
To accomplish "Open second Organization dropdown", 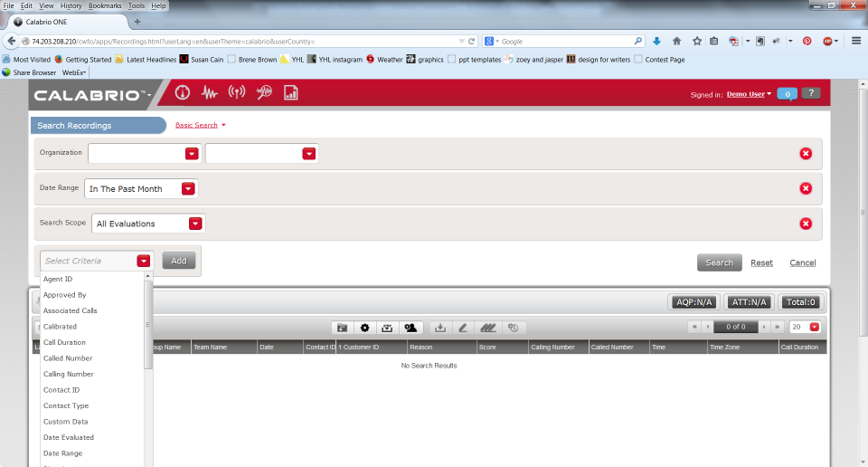I will coord(309,154).
